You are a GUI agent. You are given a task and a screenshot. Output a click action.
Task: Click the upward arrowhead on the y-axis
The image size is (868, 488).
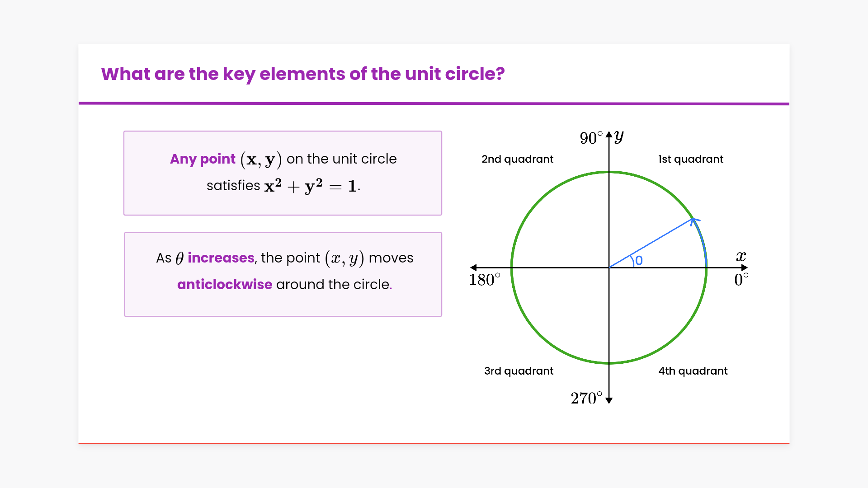[609, 135]
